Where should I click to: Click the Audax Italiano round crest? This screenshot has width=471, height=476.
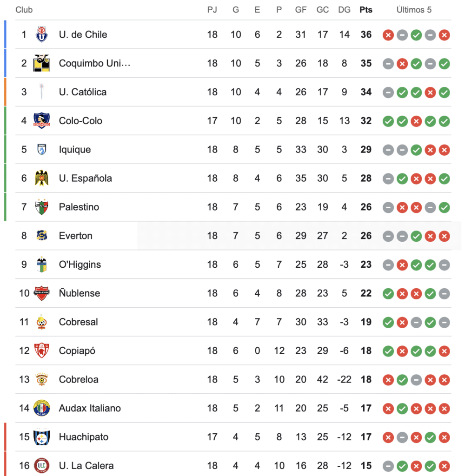[42, 408]
